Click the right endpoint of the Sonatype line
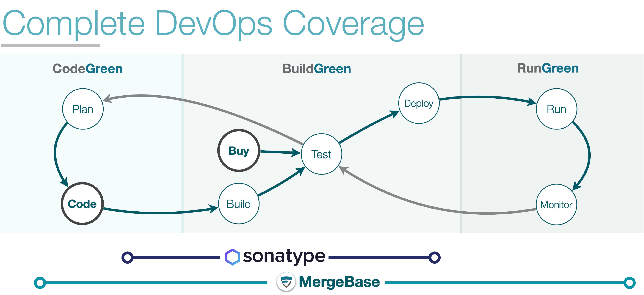Viewport: 644px width, 295px height. pos(435,257)
